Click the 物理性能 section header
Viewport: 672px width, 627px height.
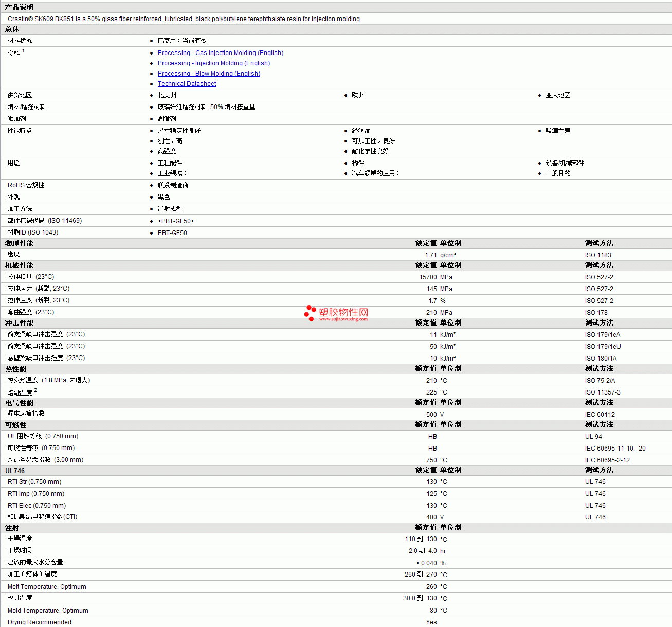pyautogui.click(x=20, y=243)
